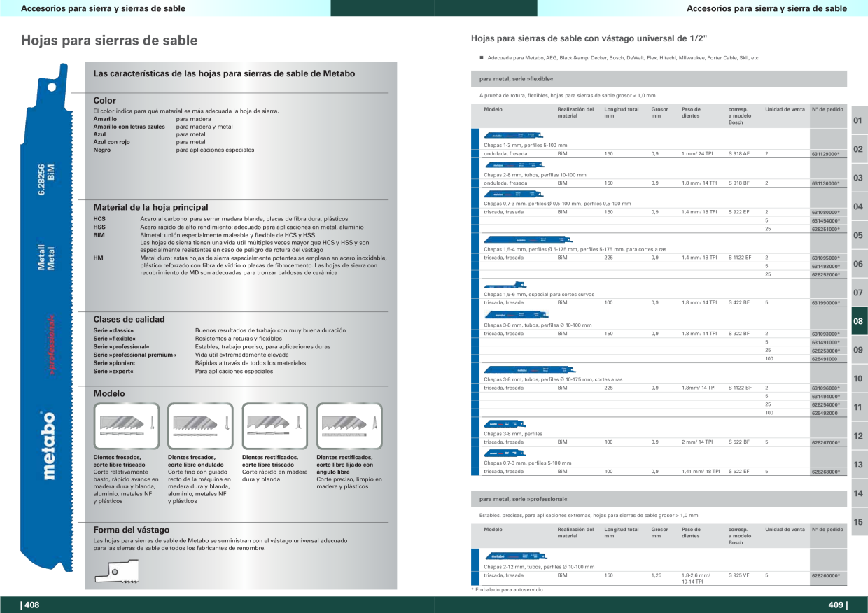Click order number 628267000*

click(x=825, y=442)
